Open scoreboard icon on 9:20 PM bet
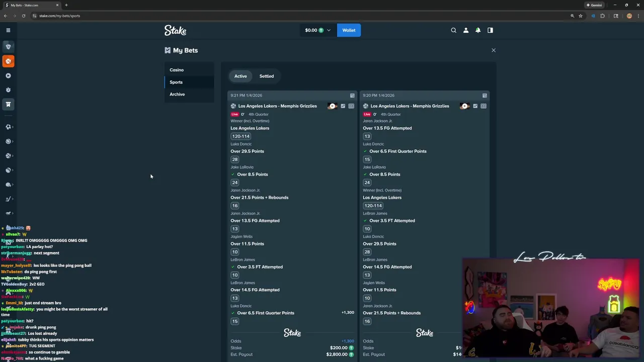Image resolution: width=644 pixels, height=362 pixels. point(484,106)
